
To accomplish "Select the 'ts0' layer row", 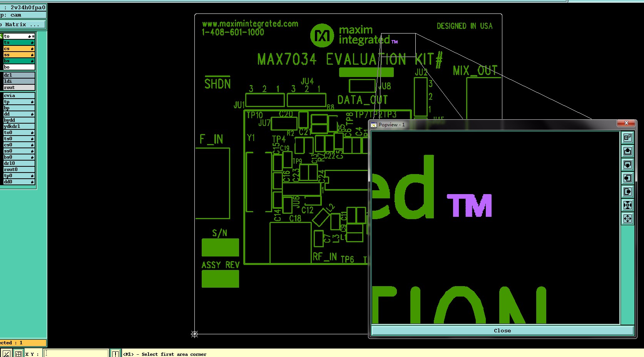I will [19, 139].
